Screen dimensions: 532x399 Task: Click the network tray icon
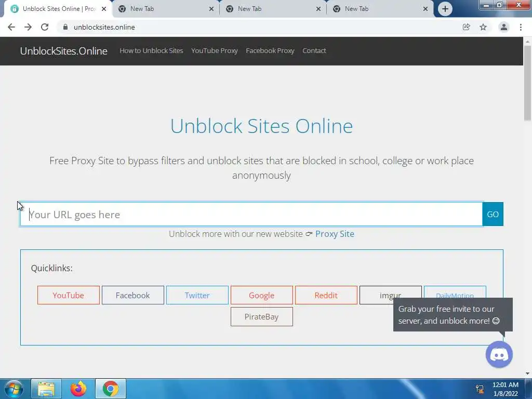[x=480, y=389]
